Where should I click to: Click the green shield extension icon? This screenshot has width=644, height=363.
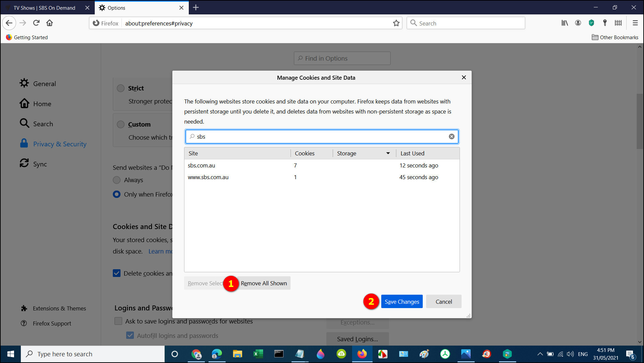tap(591, 23)
